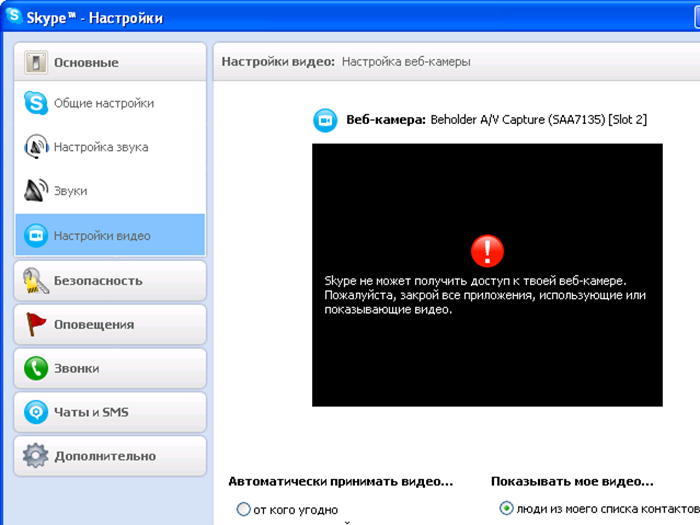This screenshot has width=700, height=525.
Task: Click the red exclamation error icon
Action: 488,251
